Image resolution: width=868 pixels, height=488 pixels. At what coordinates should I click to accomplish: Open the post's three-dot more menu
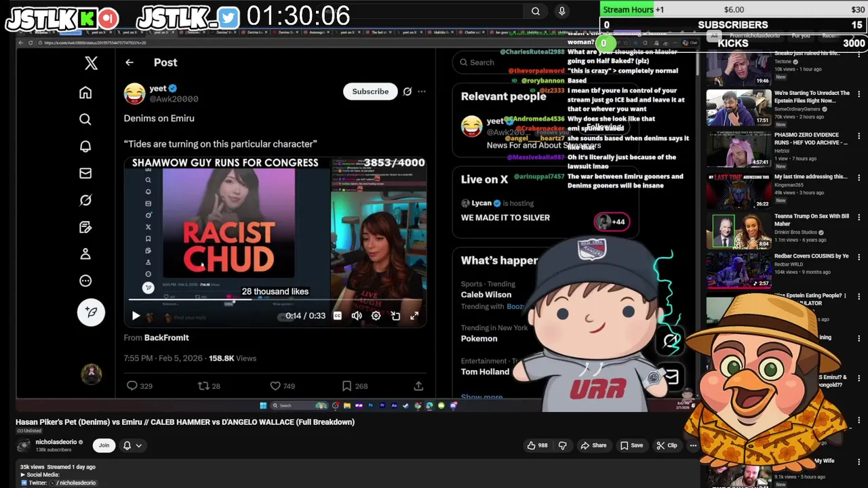pyautogui.click(x=422, y=91)
